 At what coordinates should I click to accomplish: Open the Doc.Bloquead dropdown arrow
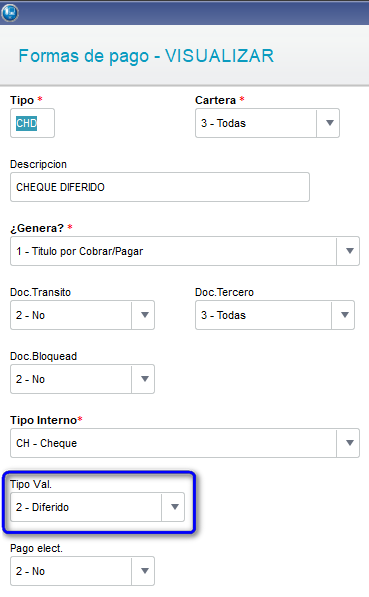144,379
